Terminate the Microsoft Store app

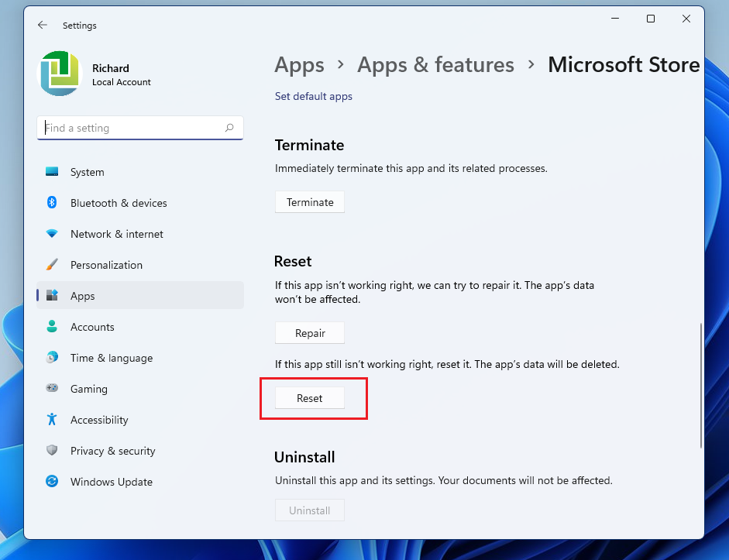[x=309, y=201]
